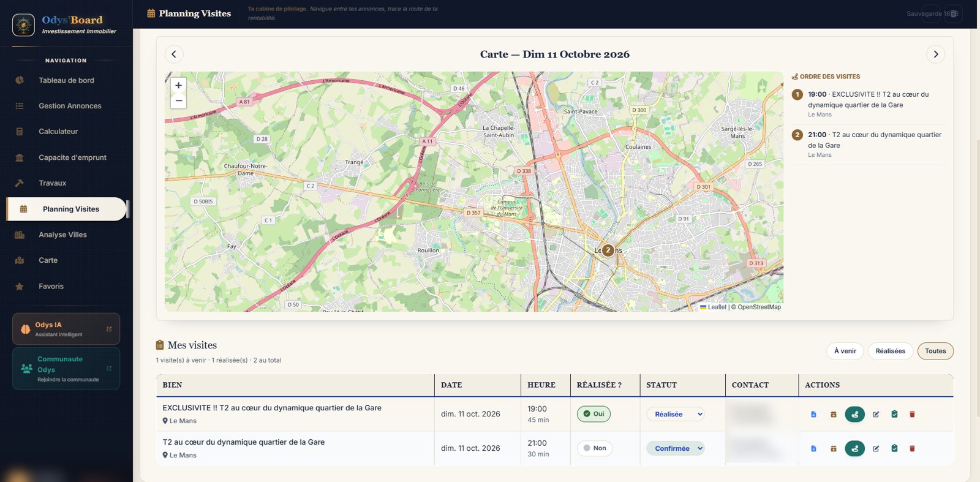The image size is (980, 482).
Task: Open the Calculateur page
Action: (66, 132)
